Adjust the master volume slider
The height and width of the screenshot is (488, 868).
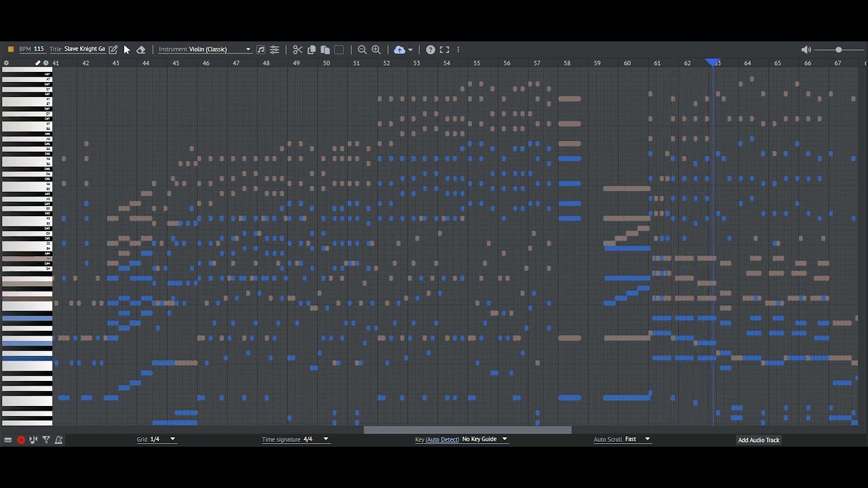(x=838, y=49)
